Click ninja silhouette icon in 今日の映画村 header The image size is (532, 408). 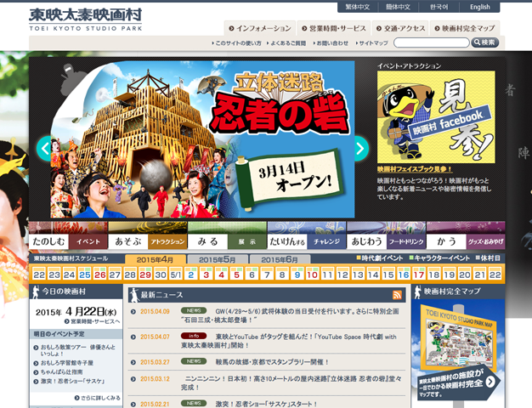[35, 292]
